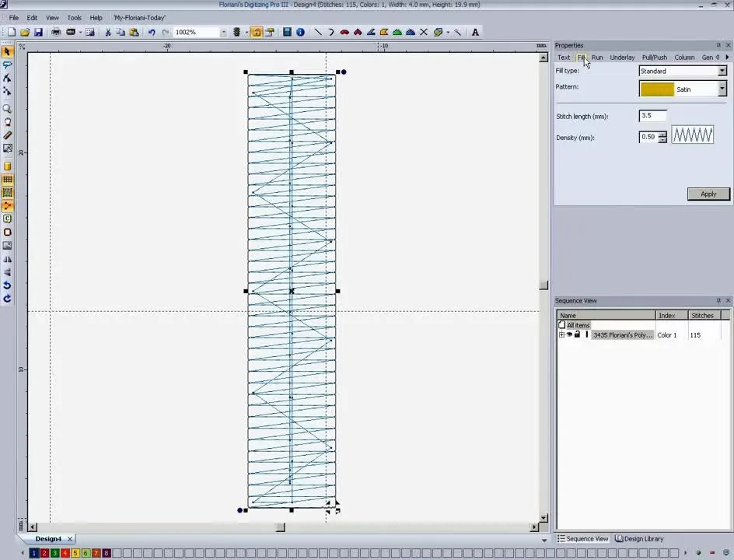
Task: Flip selection vertically icon
Action: coord(7,272)
